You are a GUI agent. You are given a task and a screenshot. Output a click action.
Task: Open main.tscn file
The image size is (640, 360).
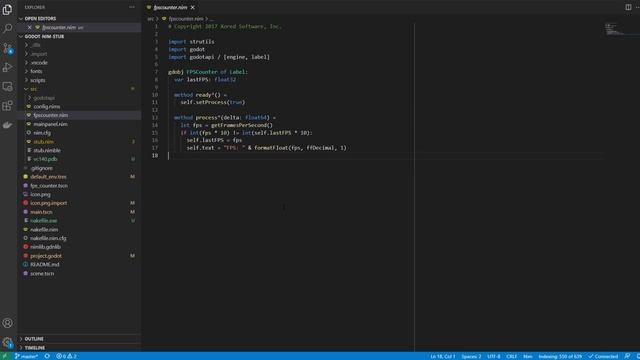[41, 212]
